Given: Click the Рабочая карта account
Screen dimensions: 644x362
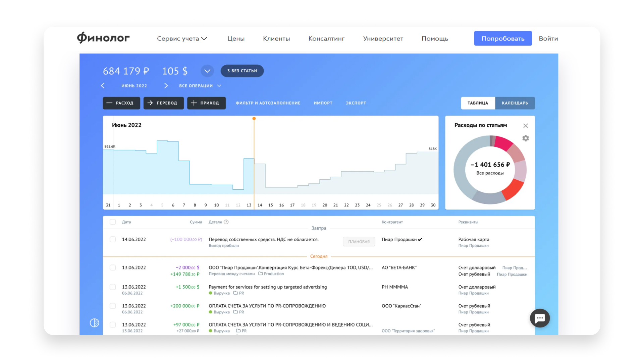Looking at the screenshot, I should [x=474, y=239].
